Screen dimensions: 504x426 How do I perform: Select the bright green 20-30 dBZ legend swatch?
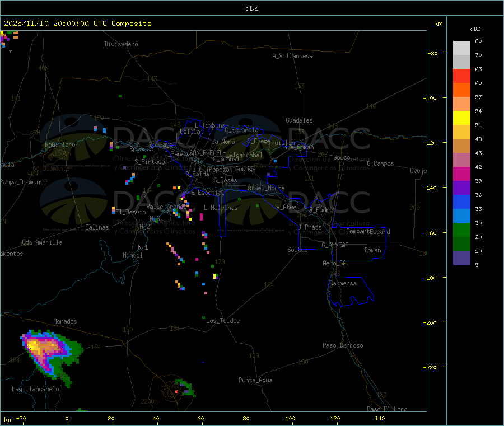[461, 230]
